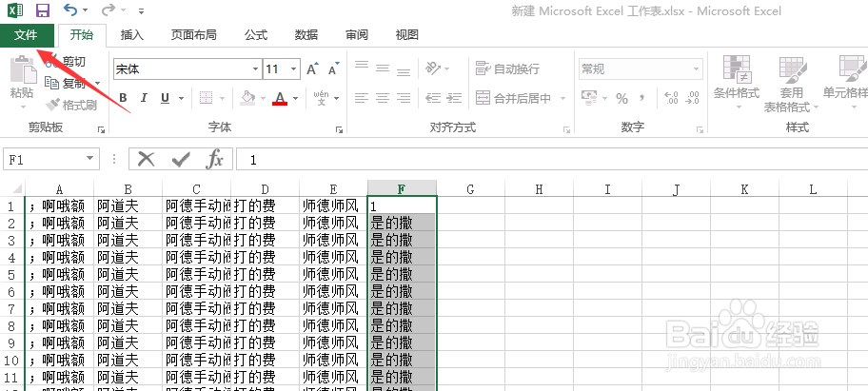Paste clipboard contents with 粘贴 icon
Screen dimensions: 868x391
[23, 69]
